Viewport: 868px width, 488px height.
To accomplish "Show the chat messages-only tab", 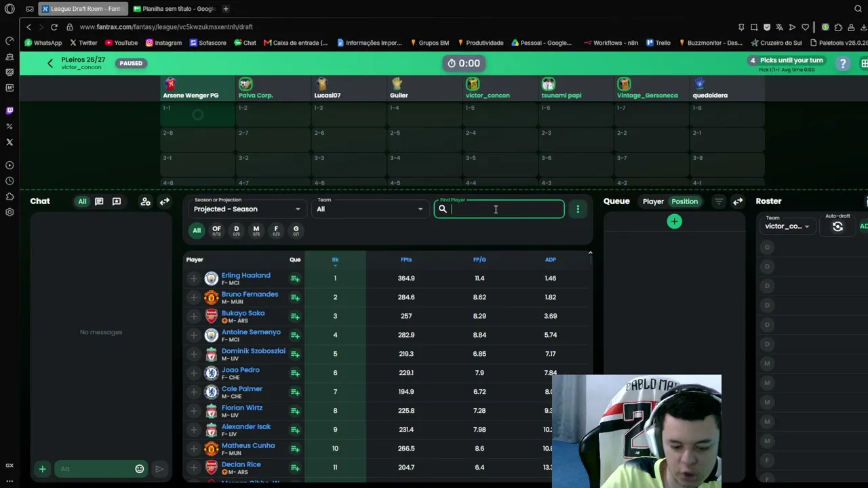I will (x=99, y=201).
